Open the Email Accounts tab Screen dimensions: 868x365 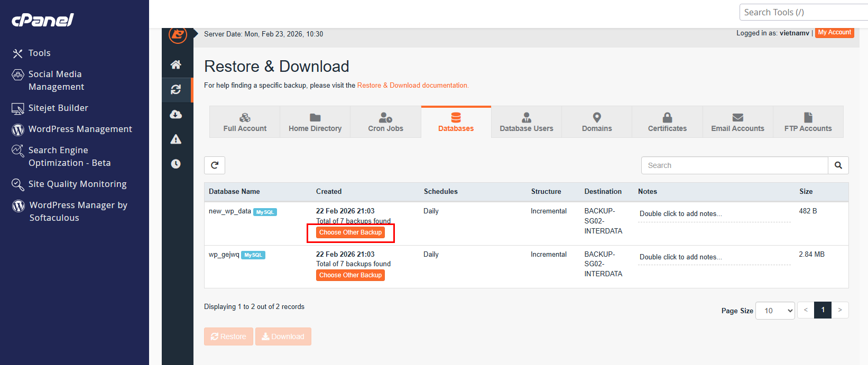(x=738, y=122)
